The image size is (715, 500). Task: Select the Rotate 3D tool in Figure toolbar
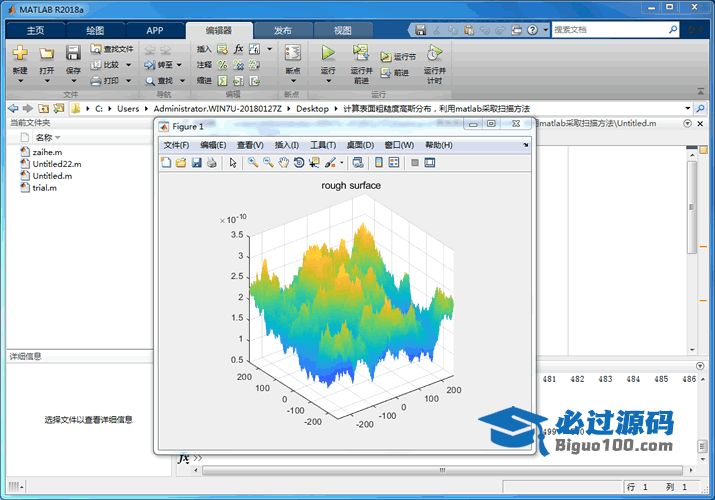click(x=298, y=162)
